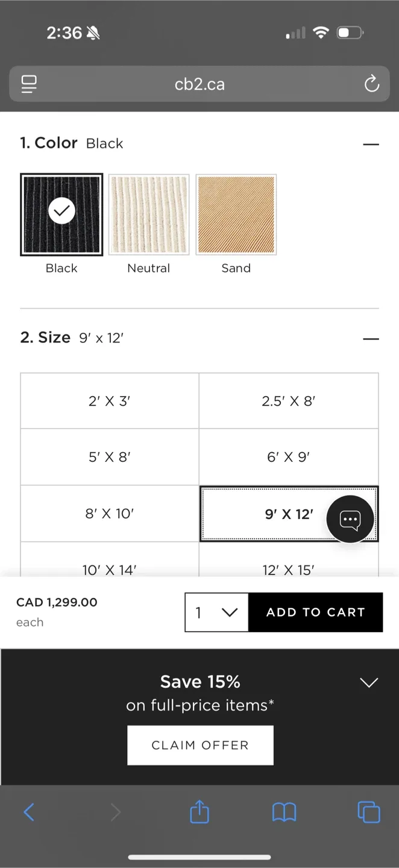Open the page reader options icon
Screen dimensions: 399x868
(x=28, y=84)
